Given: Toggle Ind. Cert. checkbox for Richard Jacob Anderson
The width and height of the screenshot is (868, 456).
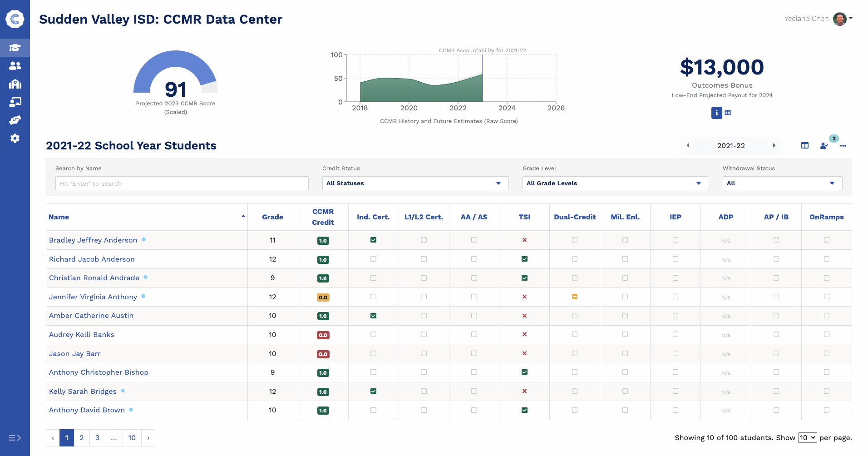Looking at the screenshot, I should 373,259.
